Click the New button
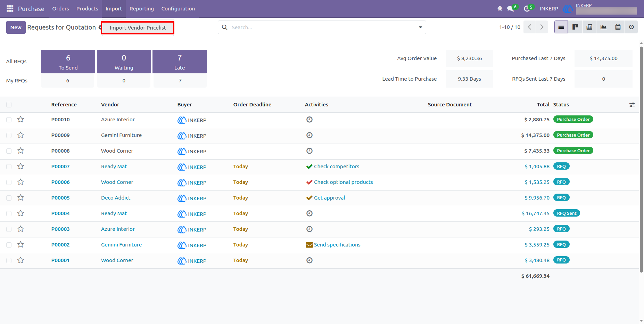This screenshot has width=644, height=324. coord(16,27)
